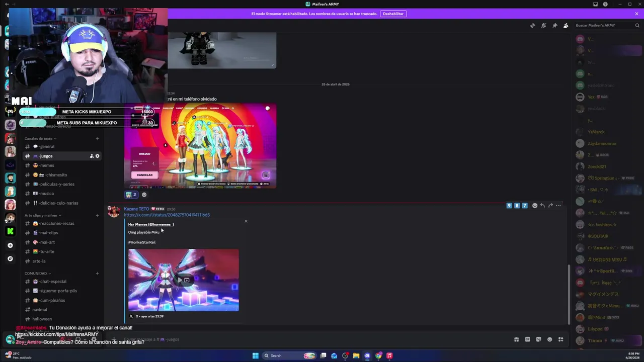Open the emoji picker icon

[549, 339]
